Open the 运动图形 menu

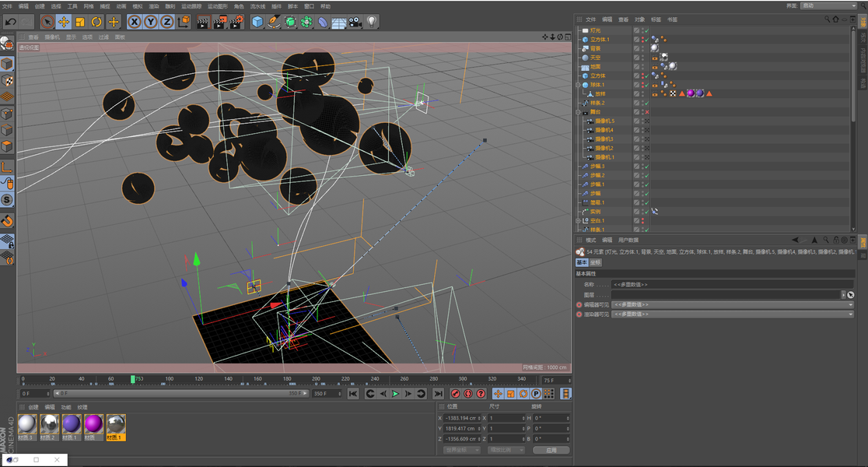[x=218, y=6]
